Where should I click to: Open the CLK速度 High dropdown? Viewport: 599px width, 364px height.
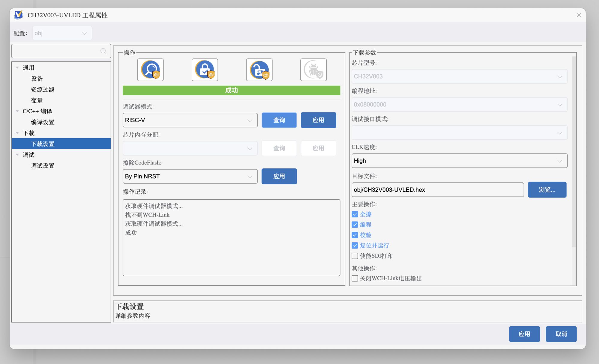coord(459,161)
